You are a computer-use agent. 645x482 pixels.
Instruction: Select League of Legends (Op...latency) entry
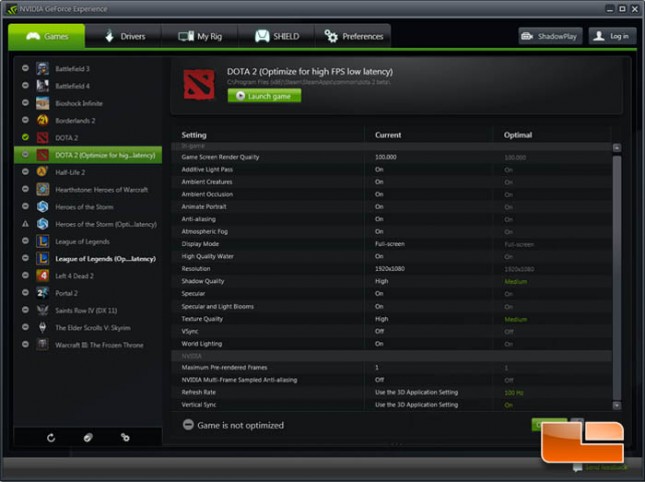[88, 259]
